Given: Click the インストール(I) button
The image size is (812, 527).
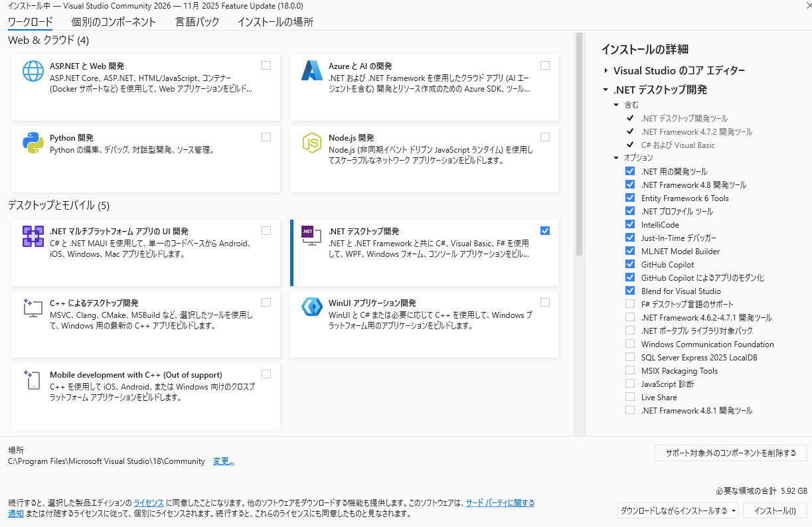Looking at the screenshot, I should pyautogui.click(x=775, y=510).
